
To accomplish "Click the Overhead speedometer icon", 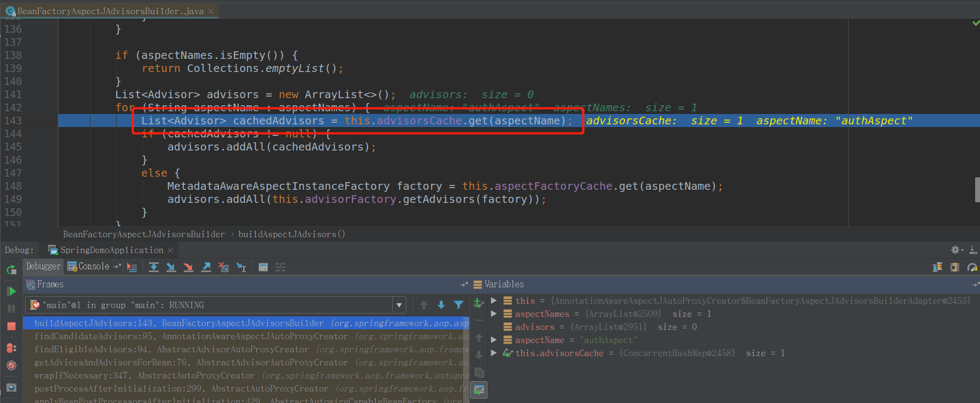I will (x=972, y=267).
